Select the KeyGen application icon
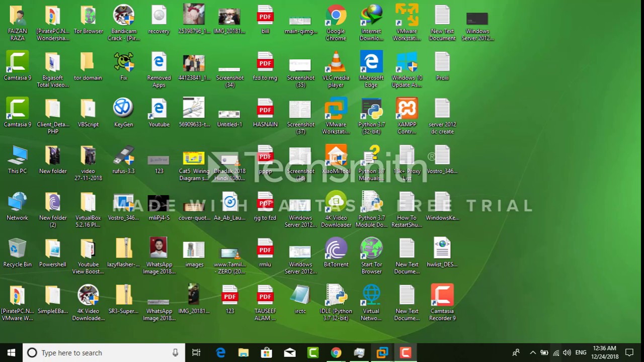Screen dimensions: 644x362 click(124, 113)
